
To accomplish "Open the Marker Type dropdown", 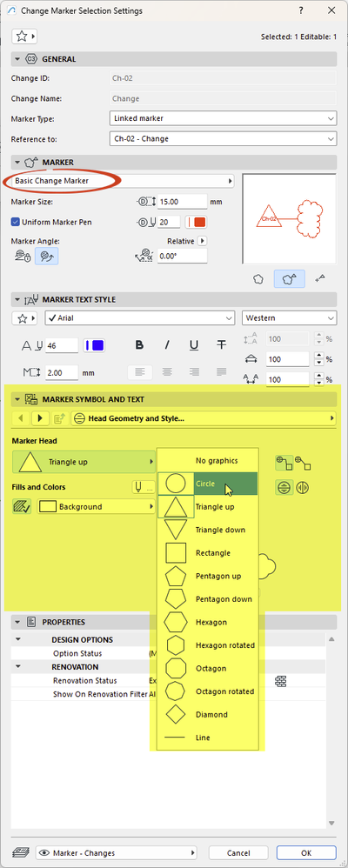I will (x=223, y=118).
